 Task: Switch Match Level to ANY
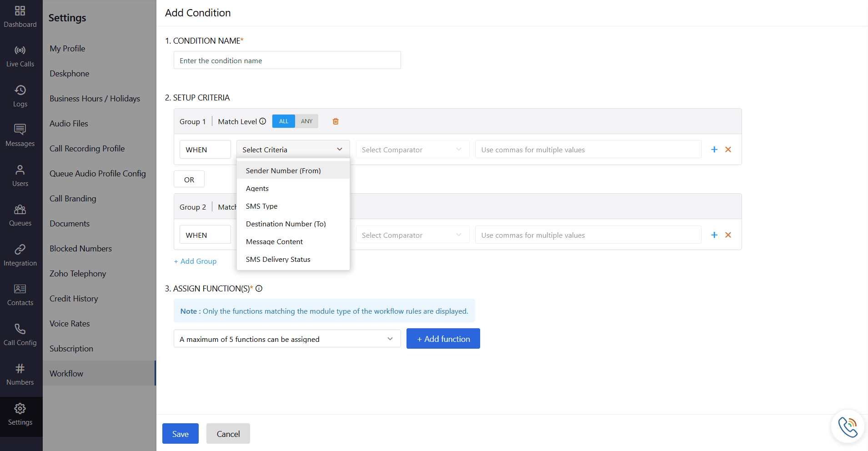tap(306, 121)
